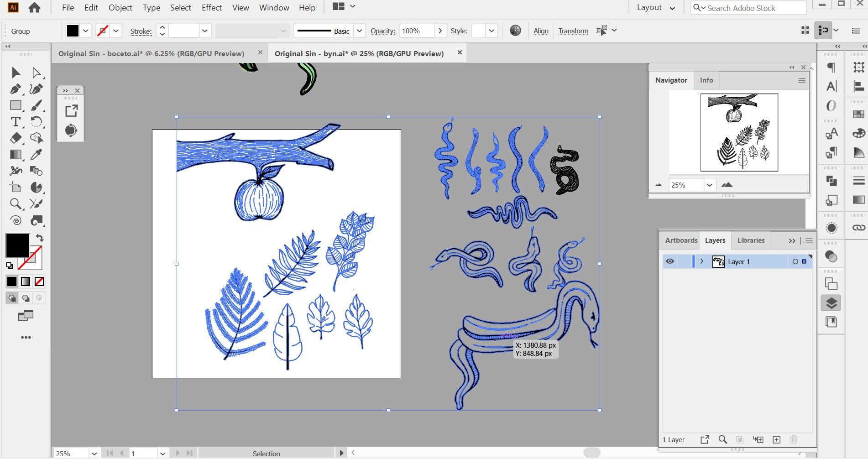Open the Effect menu
The width and height of the screenshot is (868, 459).
tap(211, 8)
